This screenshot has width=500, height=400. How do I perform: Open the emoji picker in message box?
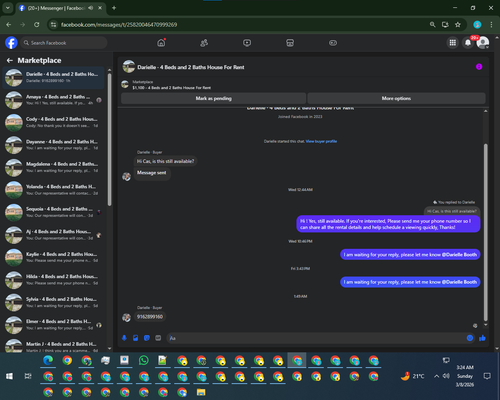[470, 338]
